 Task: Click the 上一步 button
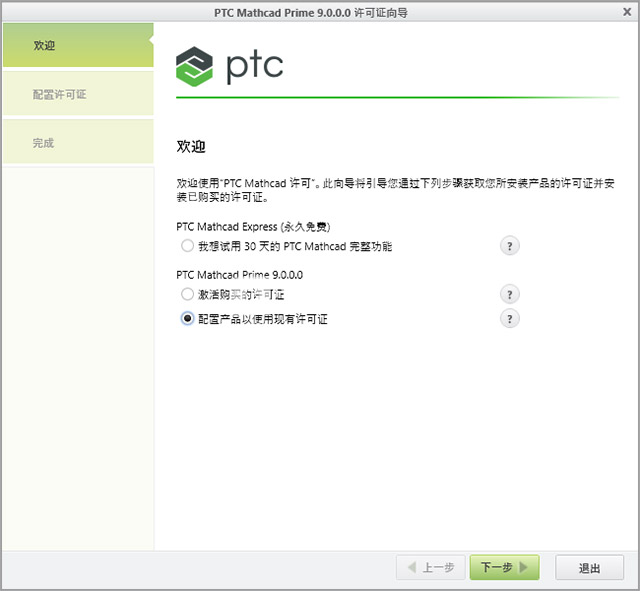(431, 567)
